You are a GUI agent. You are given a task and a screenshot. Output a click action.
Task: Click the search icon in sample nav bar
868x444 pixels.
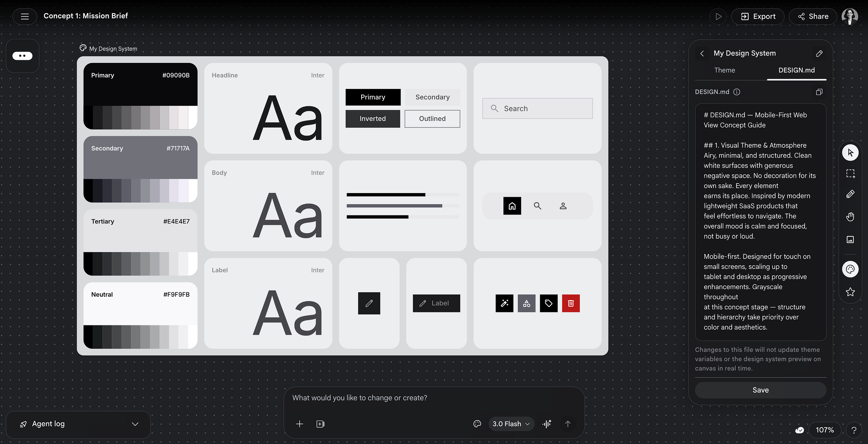tap(537, 206)
